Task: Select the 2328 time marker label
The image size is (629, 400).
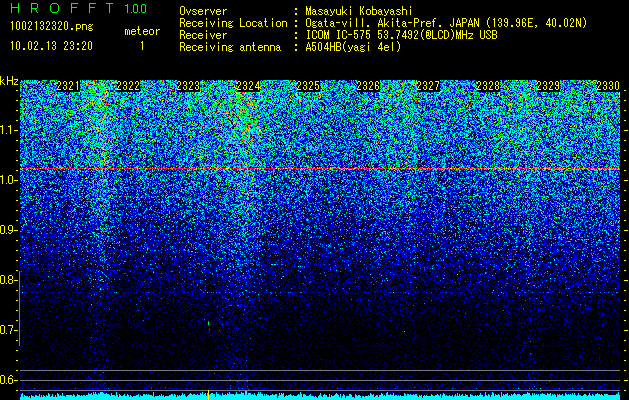Action: tap(488, 86)
